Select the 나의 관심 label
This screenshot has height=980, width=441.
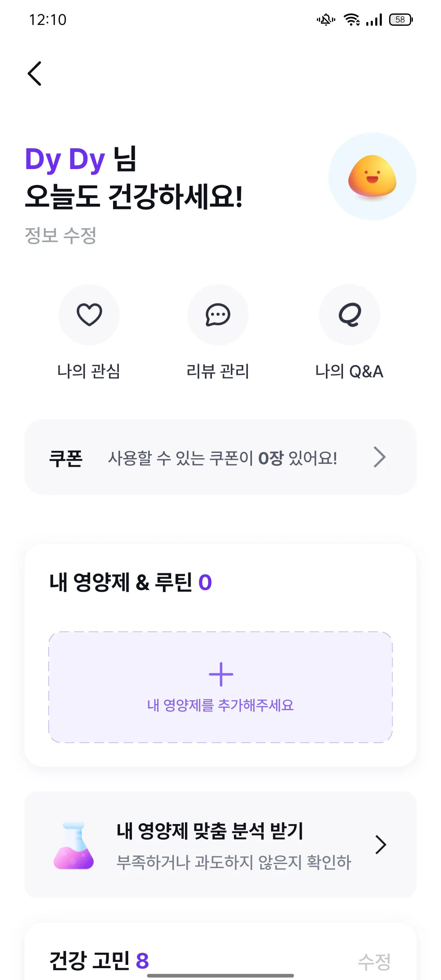pos(89,371)
